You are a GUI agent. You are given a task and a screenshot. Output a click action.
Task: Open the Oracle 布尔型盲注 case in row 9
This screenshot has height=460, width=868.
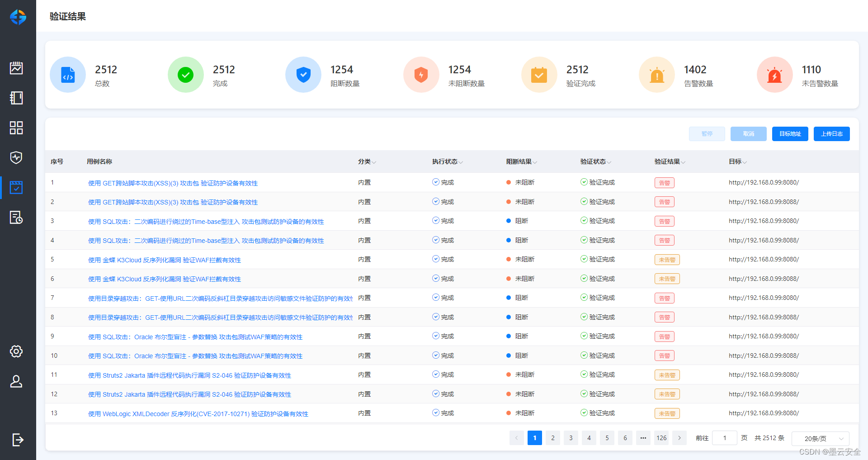[195, 337]
